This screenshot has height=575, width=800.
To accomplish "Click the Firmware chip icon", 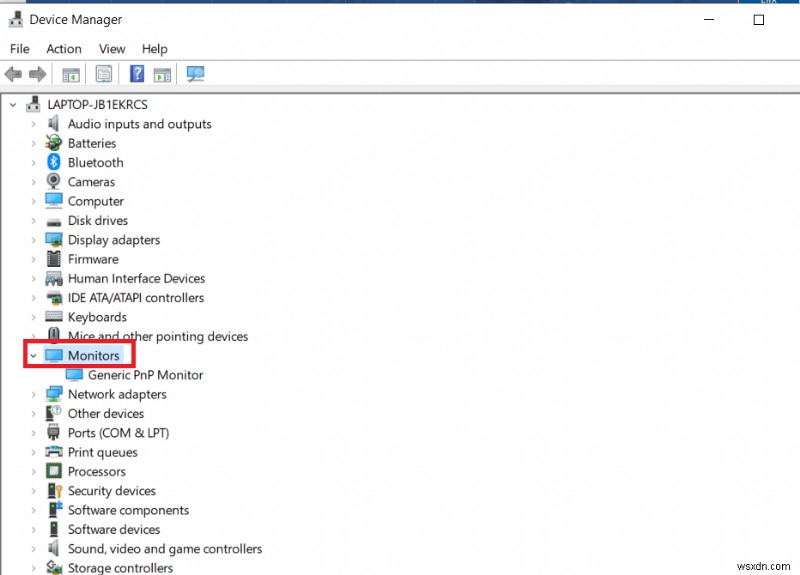I will pyautogui.click(x=54, y=259).
